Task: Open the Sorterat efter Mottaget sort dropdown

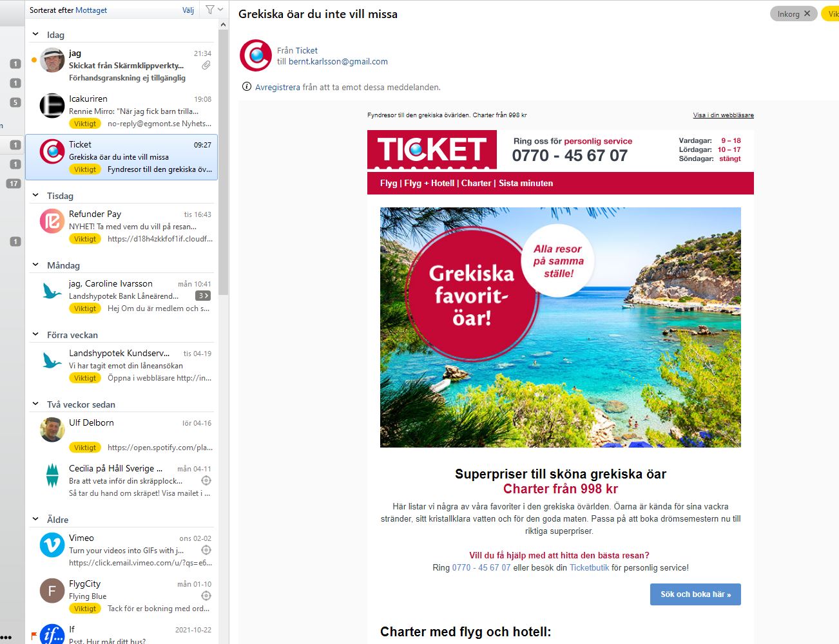Action: click(x=68, y=10)
